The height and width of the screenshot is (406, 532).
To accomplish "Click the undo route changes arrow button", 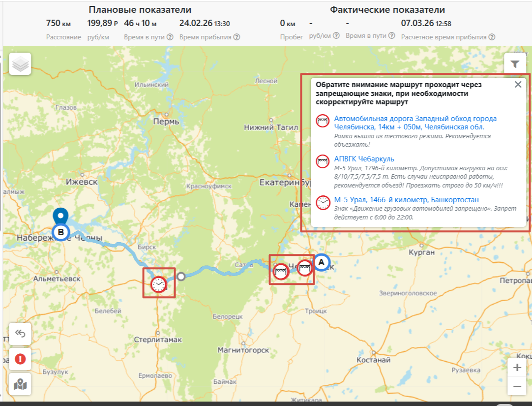I will pos(20,334).
